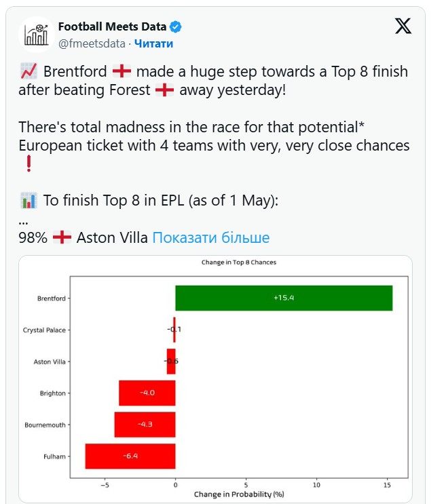Click the England flag before Aston Villa
This screenshot has width=446, height=504.
tap(62, 237)
